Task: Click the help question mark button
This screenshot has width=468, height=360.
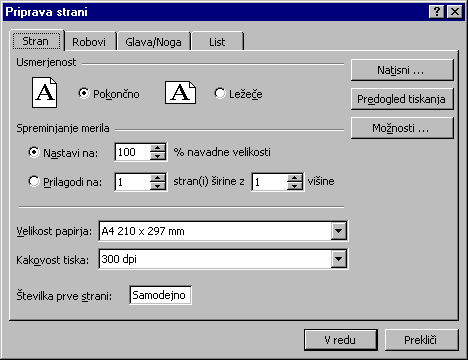Action: (437, 12)
